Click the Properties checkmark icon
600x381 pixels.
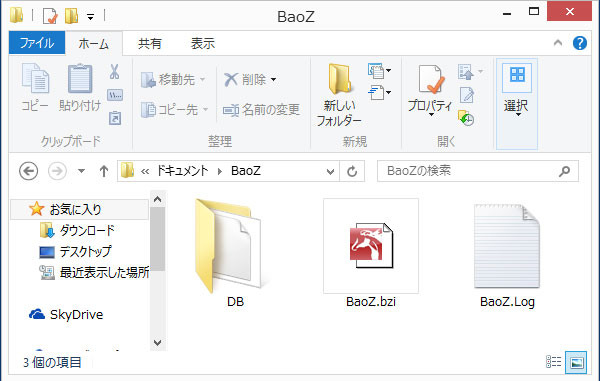tap(431, 79)
